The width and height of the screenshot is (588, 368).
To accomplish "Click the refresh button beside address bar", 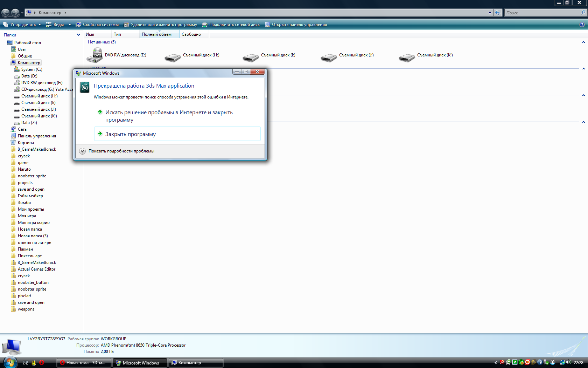I will (x=498, y=13).
